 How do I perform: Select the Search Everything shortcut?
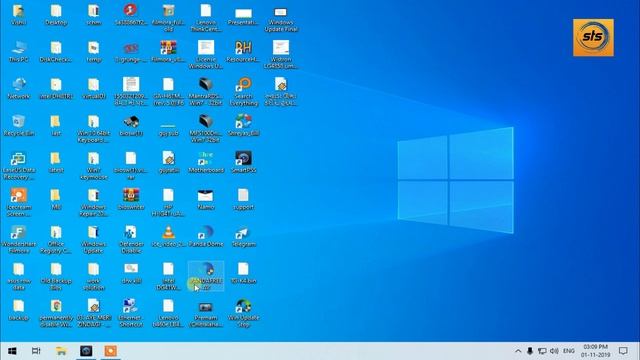point(243,92)
